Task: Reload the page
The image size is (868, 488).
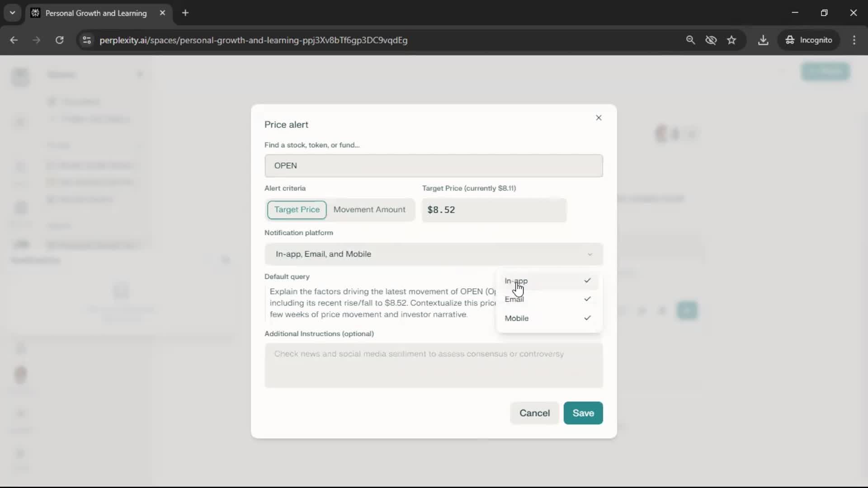Action: [59, 40]
